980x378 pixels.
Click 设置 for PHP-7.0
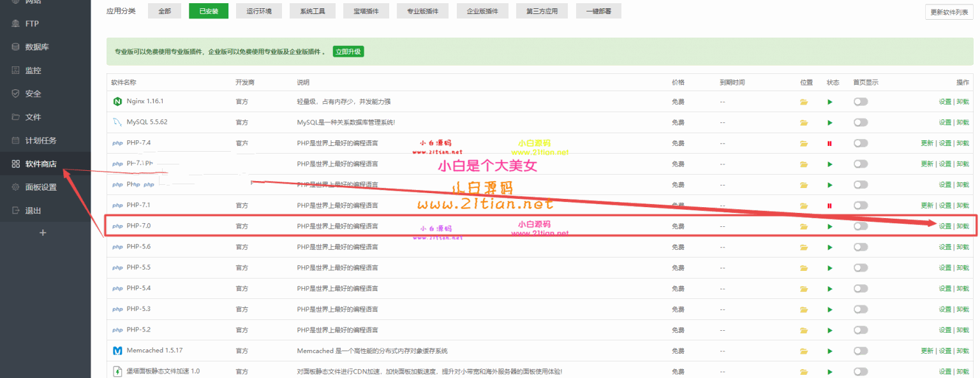click(945, 226)
